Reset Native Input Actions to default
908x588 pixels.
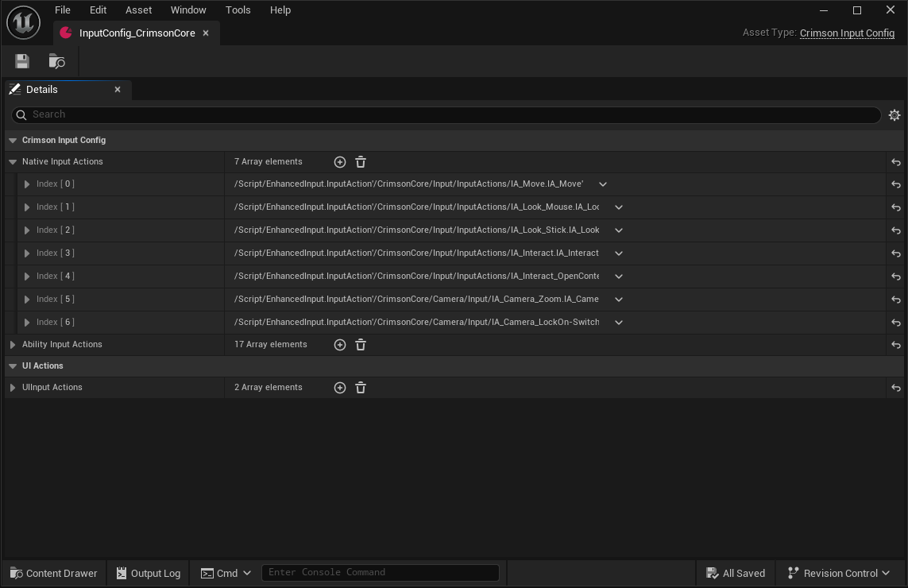click(896, 162)
